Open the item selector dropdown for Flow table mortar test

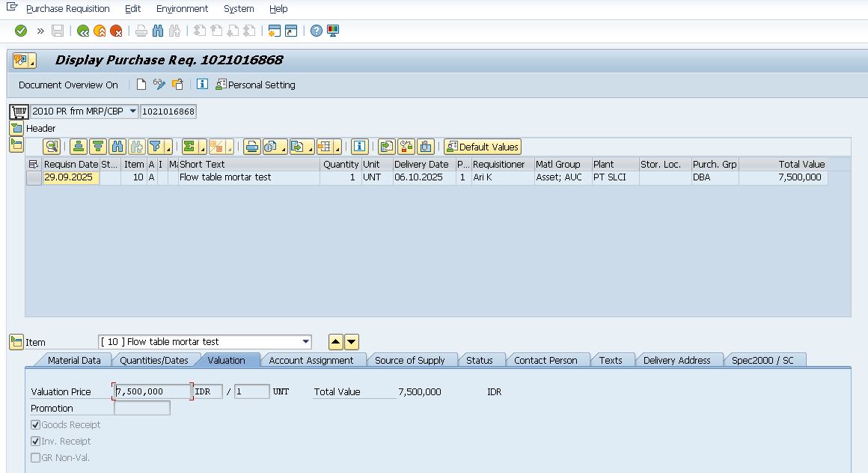[305, 342]
